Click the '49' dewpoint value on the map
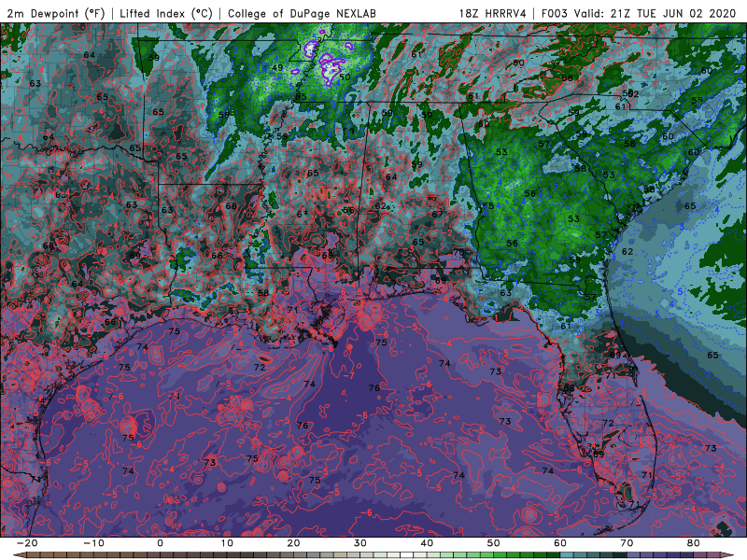Screen dimensions: 747x560 click(x=277, y=67)
